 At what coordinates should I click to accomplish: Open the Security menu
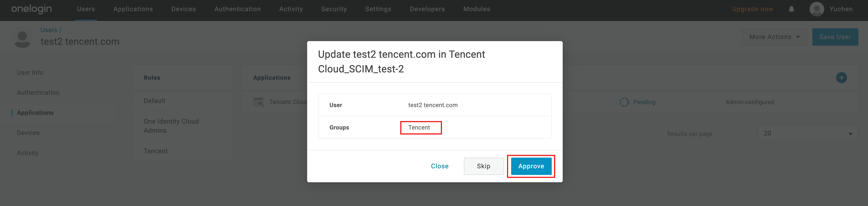[x=334, y=9]
